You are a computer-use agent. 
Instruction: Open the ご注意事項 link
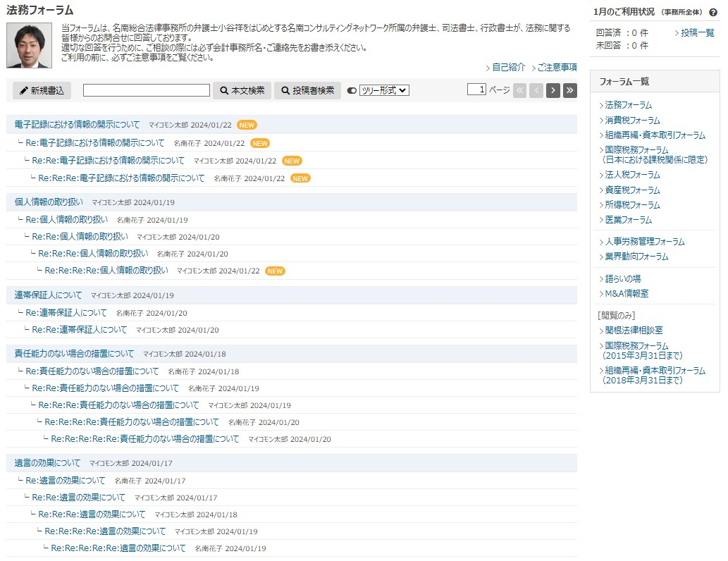556,68
